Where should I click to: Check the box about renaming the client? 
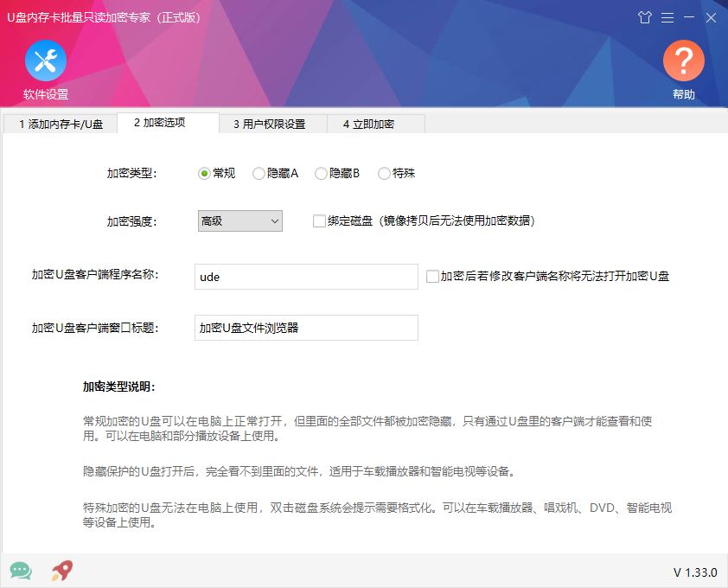(x=431, y=276)
